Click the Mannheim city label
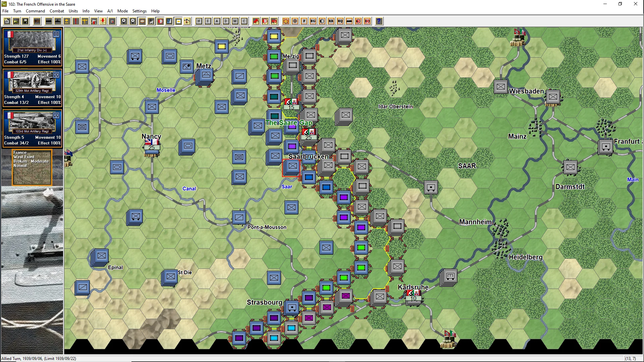 pyautogui.click(x=475, y=222)
